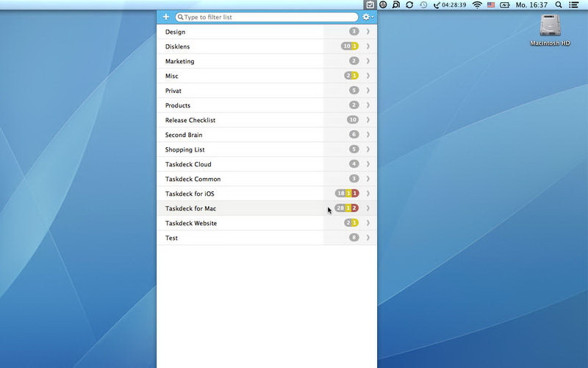Open the Notification Center list icon

click(573, 5)
